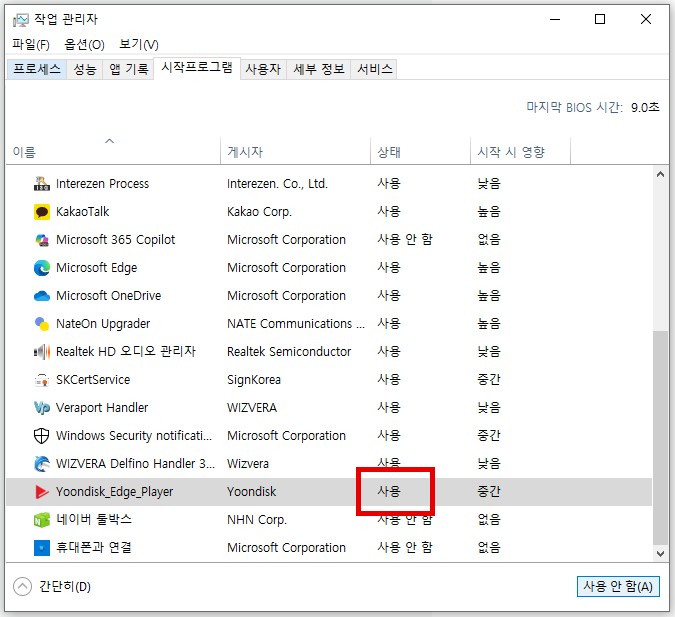Click the Interezen. Co., Ltd. publisher cell

[277, 184]
